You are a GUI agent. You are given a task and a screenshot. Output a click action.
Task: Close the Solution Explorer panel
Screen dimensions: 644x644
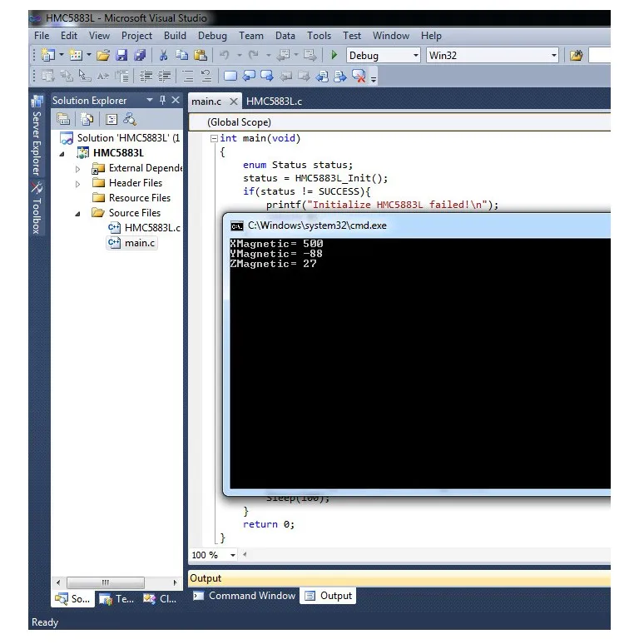(x=176, y=100)
